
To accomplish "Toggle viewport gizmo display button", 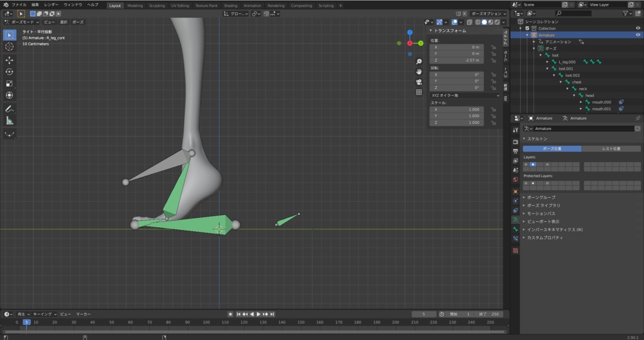I will coord(440,22).
